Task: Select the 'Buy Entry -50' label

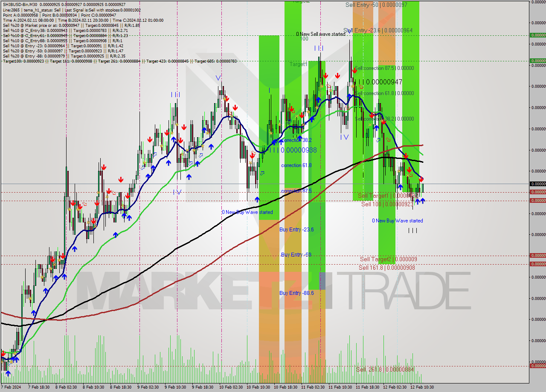Action: click(x=296, y=255)
